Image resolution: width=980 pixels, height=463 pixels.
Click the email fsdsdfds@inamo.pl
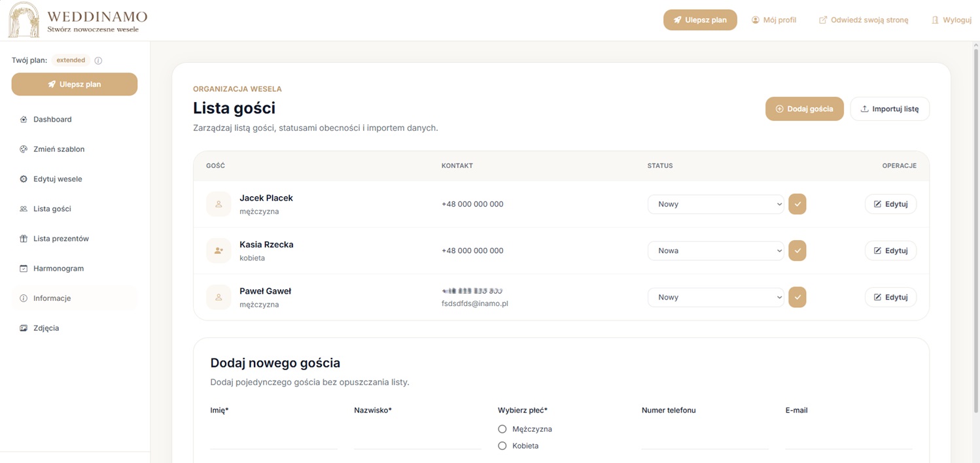[475, 303]
